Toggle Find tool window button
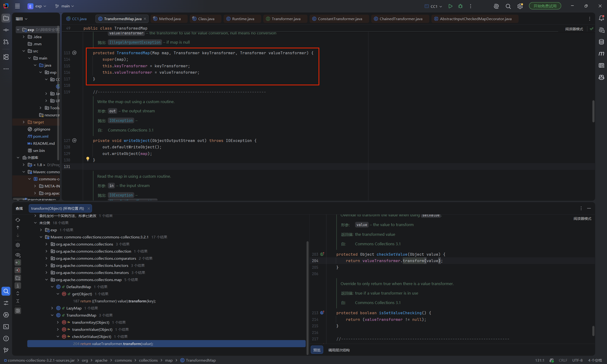 [6, 291]
